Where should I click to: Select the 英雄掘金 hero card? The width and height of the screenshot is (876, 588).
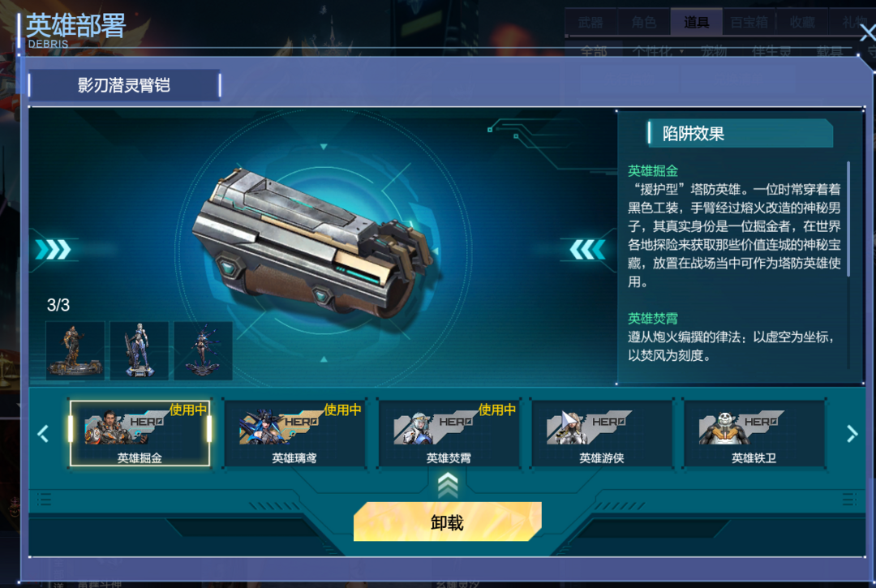point(140,433)
